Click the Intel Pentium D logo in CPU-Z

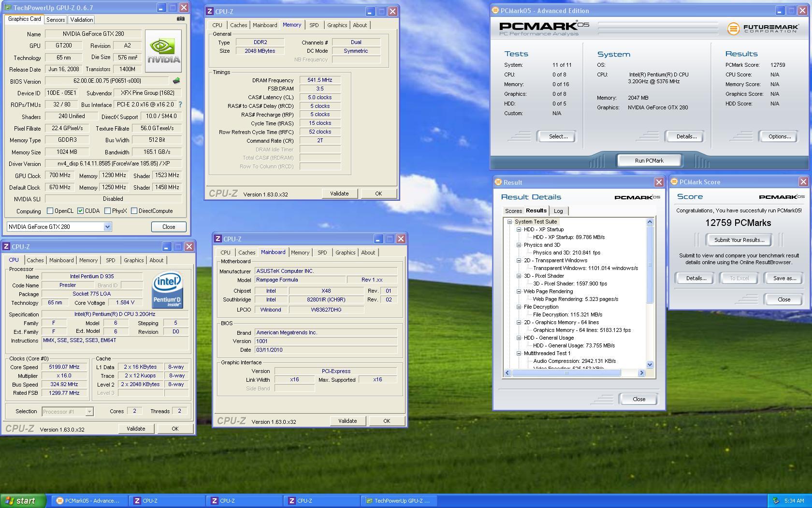pyautogui.click(x=167, y=290)
